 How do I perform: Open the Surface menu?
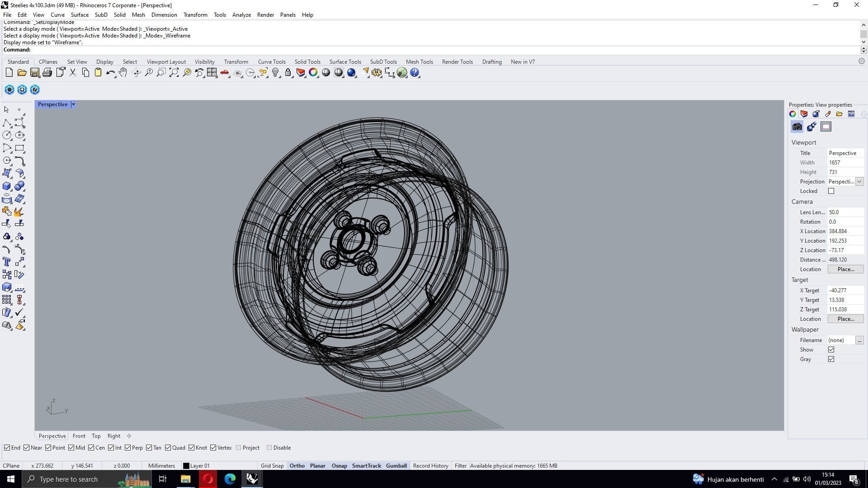pyautogui.click(x=80, y=15)
